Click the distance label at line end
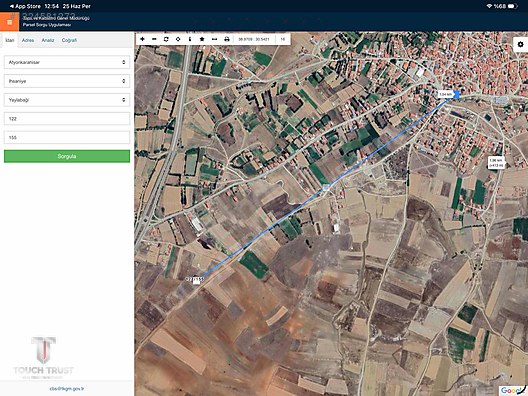This screenshot has height=396, width=528. (445, 95)
